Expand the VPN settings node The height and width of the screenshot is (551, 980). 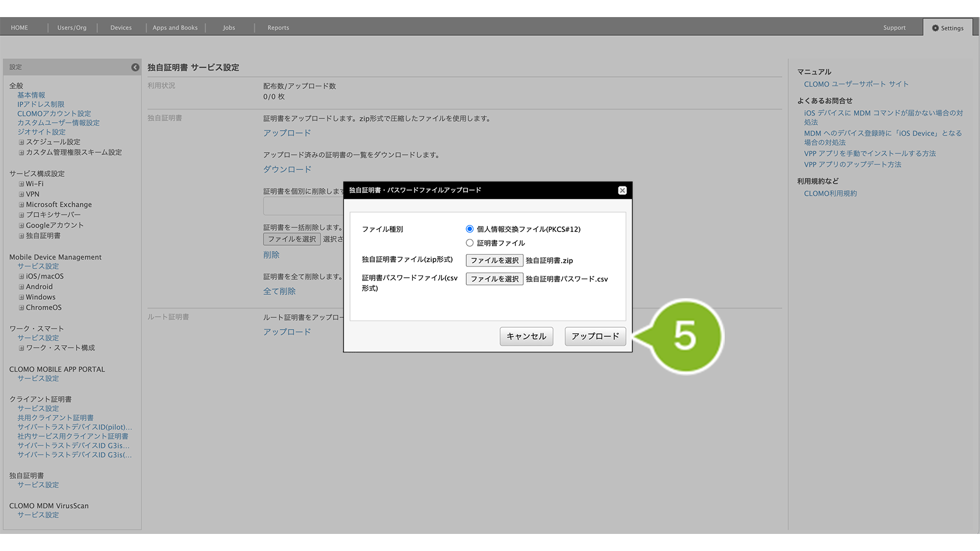pyautogui.click(x=21, y=195)
